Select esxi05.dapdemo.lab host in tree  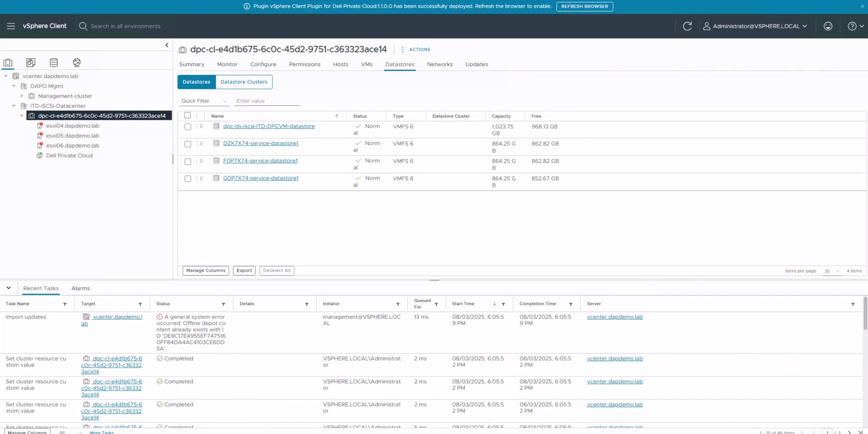coord(72,136)
